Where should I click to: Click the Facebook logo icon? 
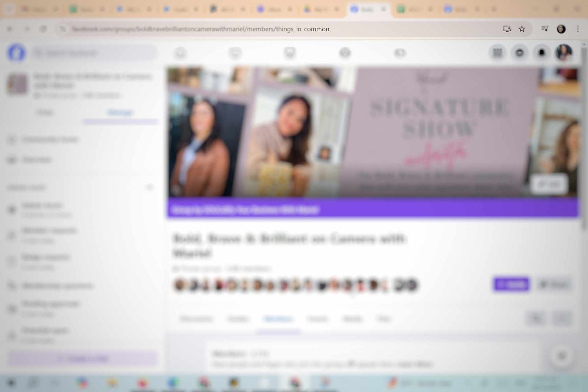pos(16,53)
